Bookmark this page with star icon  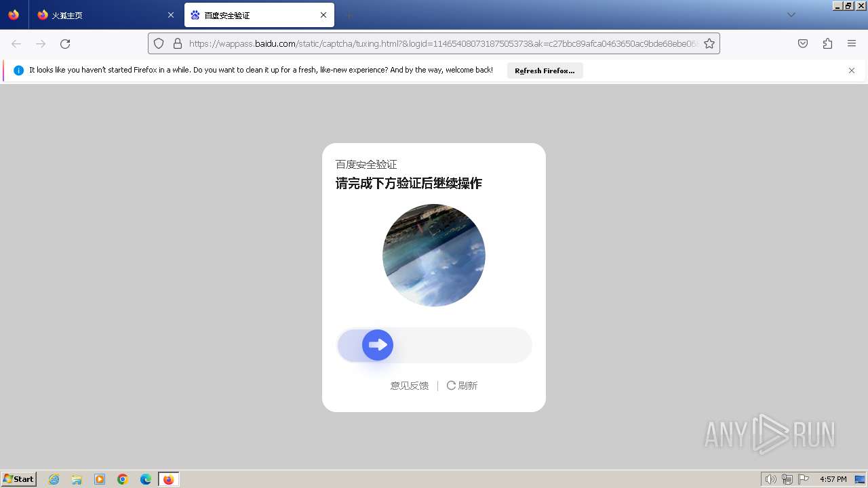709,43
